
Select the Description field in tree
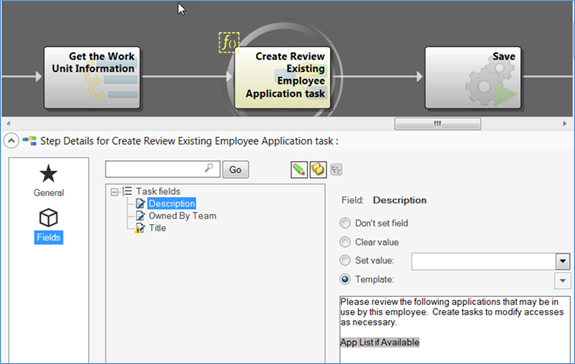pos(172,203)
